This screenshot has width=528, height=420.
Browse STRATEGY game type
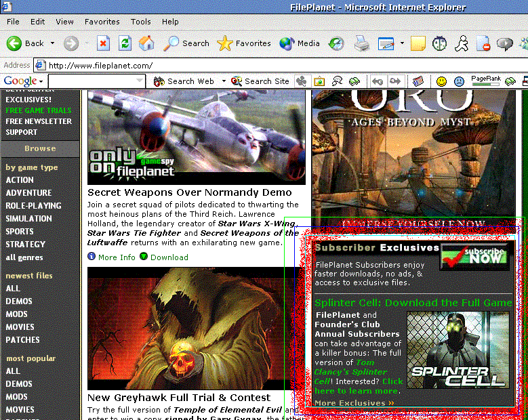[25, 245]
